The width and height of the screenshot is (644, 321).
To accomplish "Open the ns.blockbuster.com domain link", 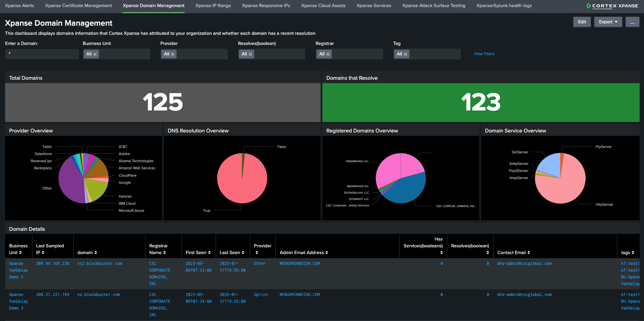I will [x=99, y=295].
